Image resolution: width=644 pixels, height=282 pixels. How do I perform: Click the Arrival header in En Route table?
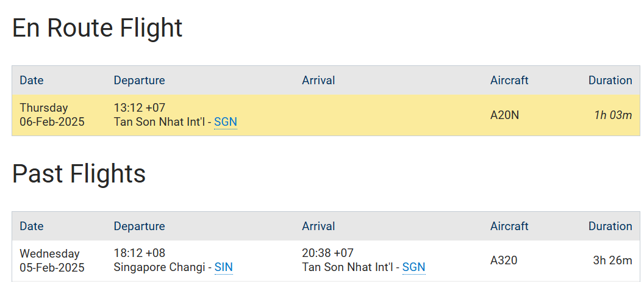(x=318, y=80)
